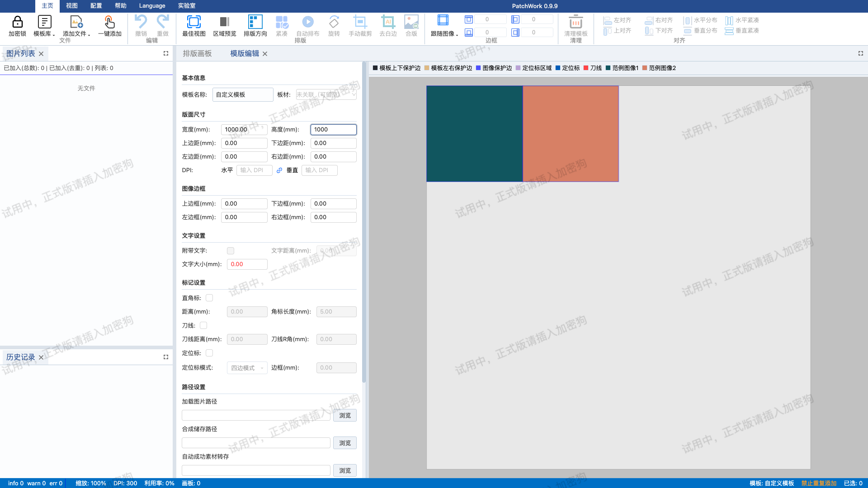Enable the 定位标 checkbox

click(209, 353)
